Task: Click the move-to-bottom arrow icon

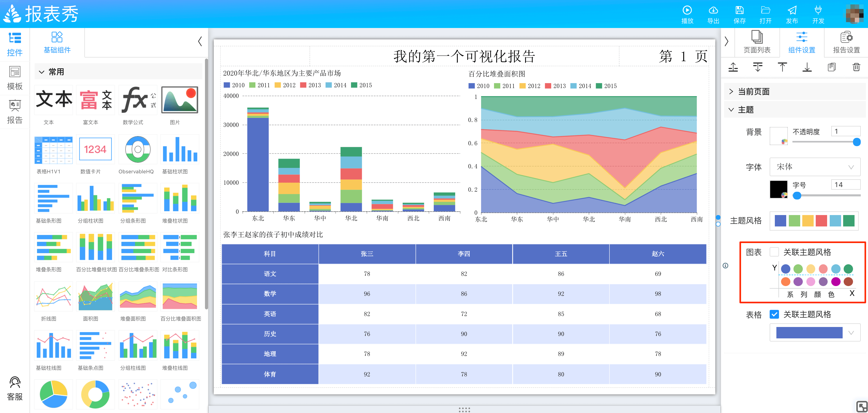Action: (807, 67)
